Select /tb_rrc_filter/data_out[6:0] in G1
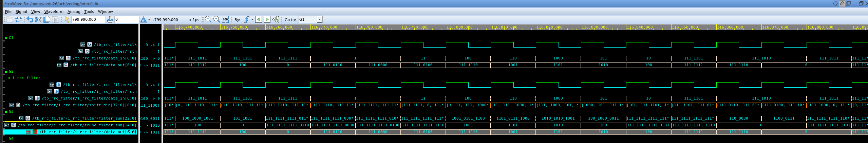The height and width of the screenshot is (143, 868). [103, 65]
